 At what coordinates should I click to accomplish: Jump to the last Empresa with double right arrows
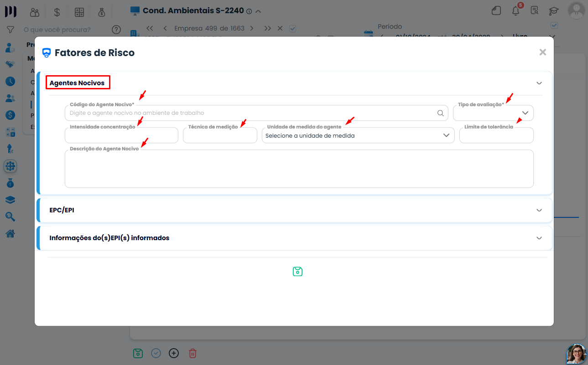pos(268,28)
